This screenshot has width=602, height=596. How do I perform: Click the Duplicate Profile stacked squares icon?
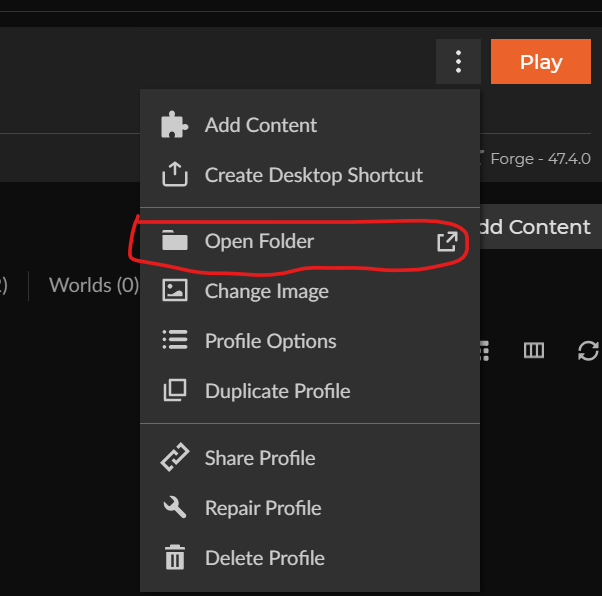coord(174,391)
